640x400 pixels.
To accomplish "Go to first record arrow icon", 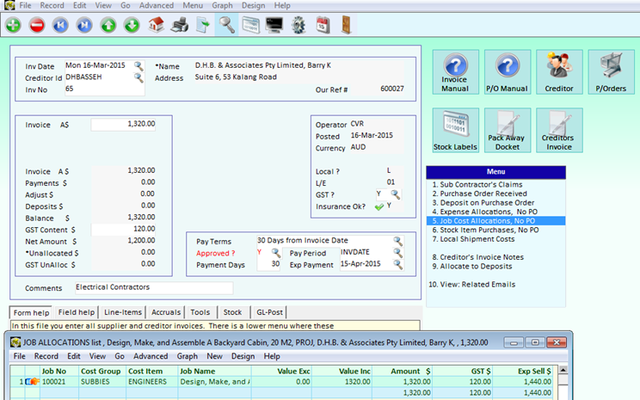I will coord(60,25).
